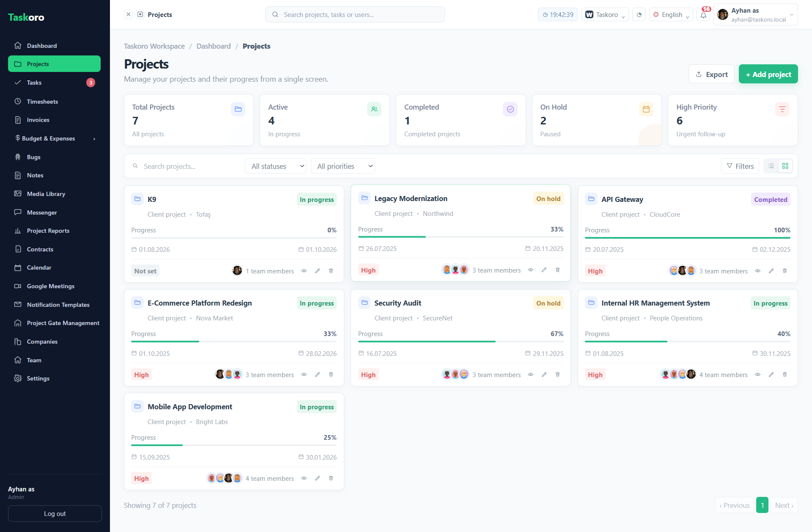Click the Add project button
This screenshot has height=532, width=812.
tap(768, 74)
